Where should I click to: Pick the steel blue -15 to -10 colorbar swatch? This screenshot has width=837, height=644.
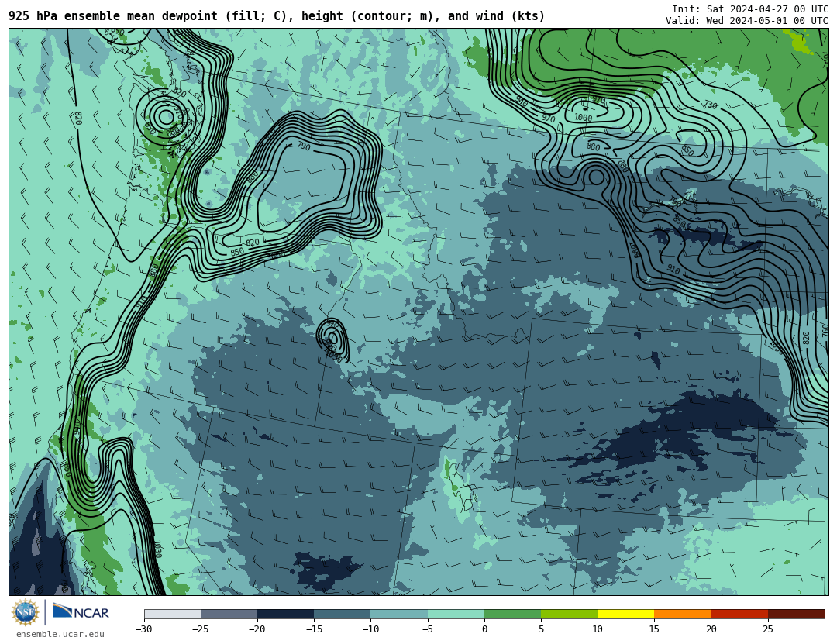click(x=343, y=614)
